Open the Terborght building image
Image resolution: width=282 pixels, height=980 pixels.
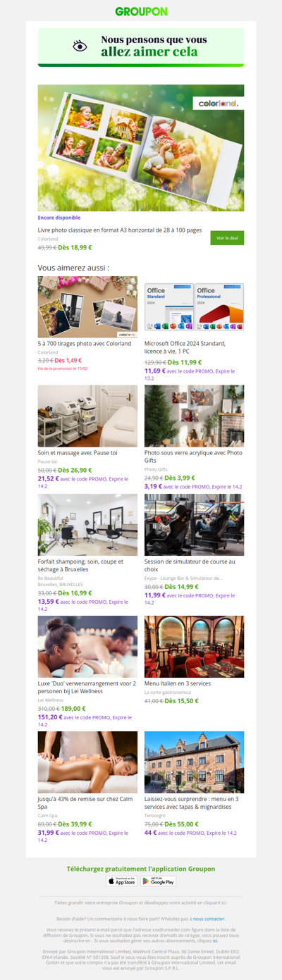point(194,762)
